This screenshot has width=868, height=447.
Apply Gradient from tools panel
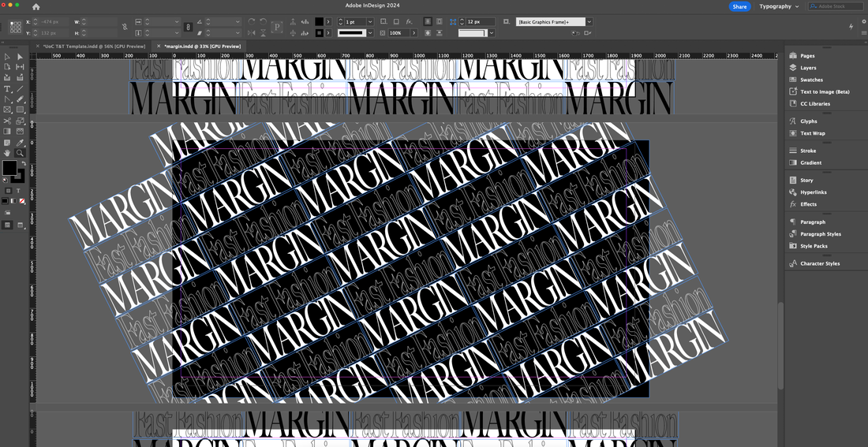coord(13,200)
